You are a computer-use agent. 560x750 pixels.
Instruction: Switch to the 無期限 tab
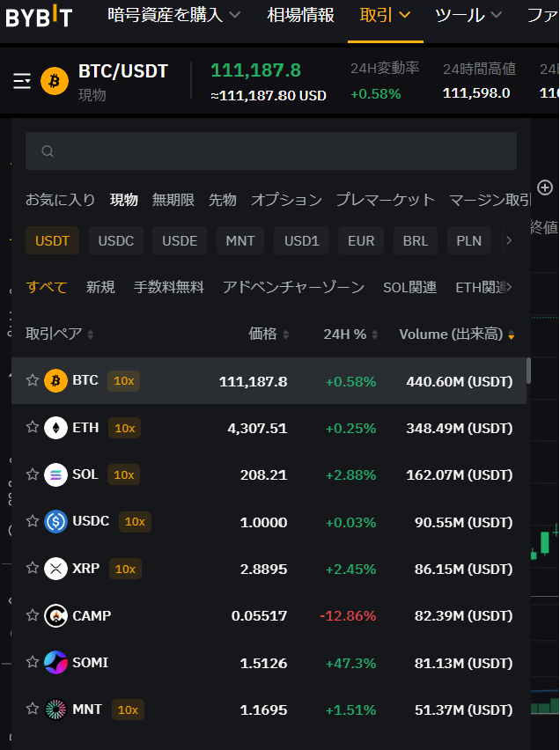click(x=173, y=200)
